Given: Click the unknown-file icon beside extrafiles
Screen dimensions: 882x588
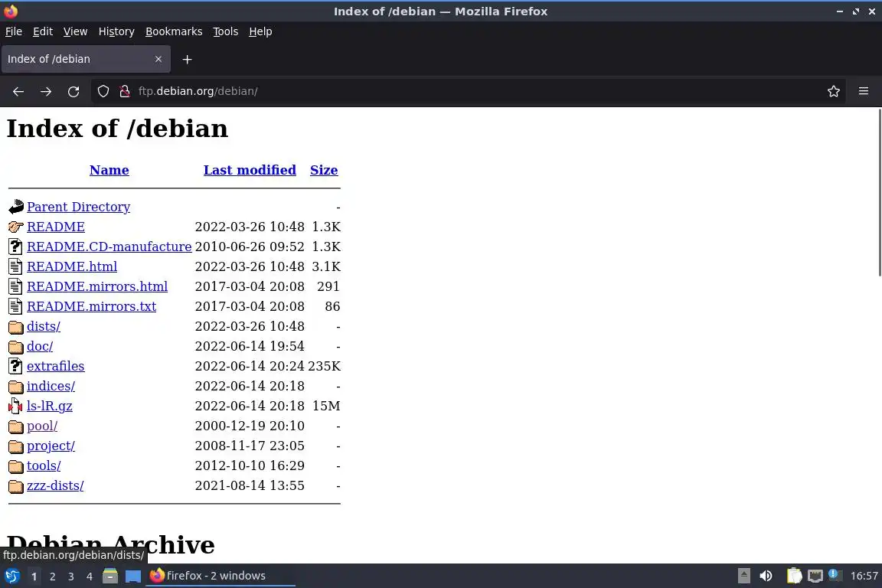Looking at the screenshot, I should pos(16,366).
